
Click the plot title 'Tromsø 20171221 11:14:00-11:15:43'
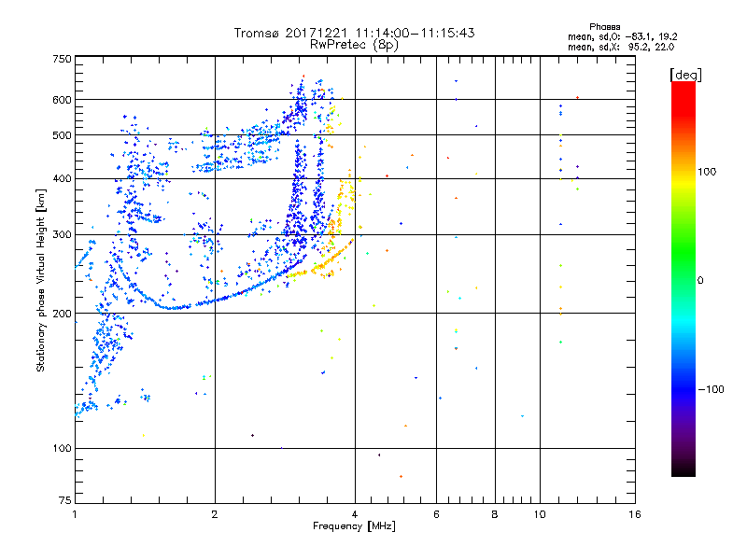(x=354, y=33)
